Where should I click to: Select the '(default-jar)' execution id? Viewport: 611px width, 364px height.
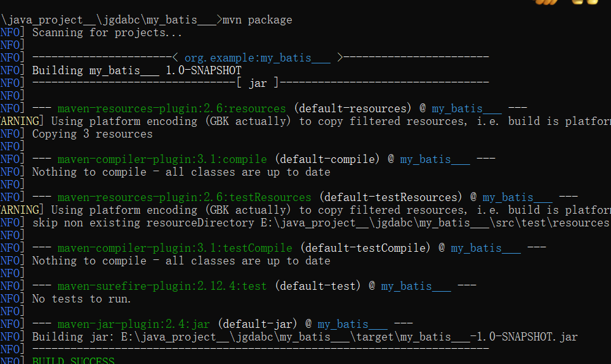click(258, 324)
